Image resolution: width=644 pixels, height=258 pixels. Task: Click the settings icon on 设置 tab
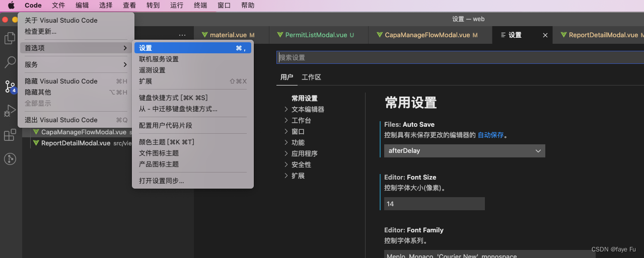tap(503, 35)
